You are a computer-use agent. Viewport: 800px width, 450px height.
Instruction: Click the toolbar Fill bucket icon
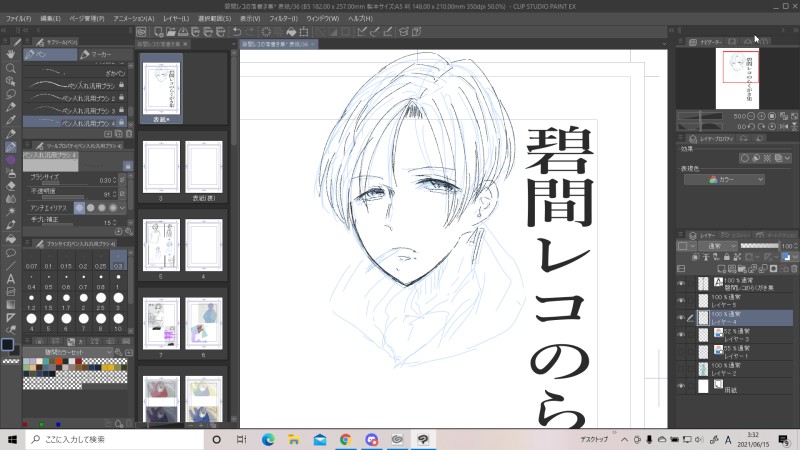click(291, 32)
